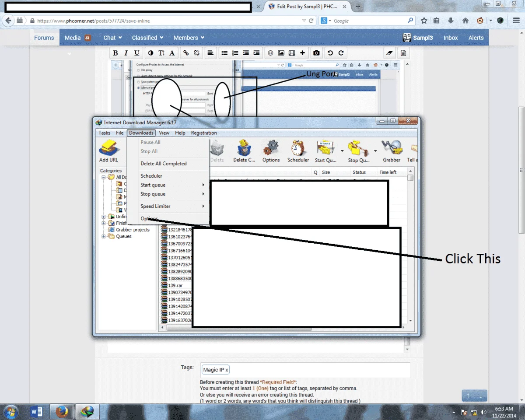Open dropdown arrow beside Stop Queue icon
Screen dimensions: 525x420
pyautogui.click(x=375, y=151)
